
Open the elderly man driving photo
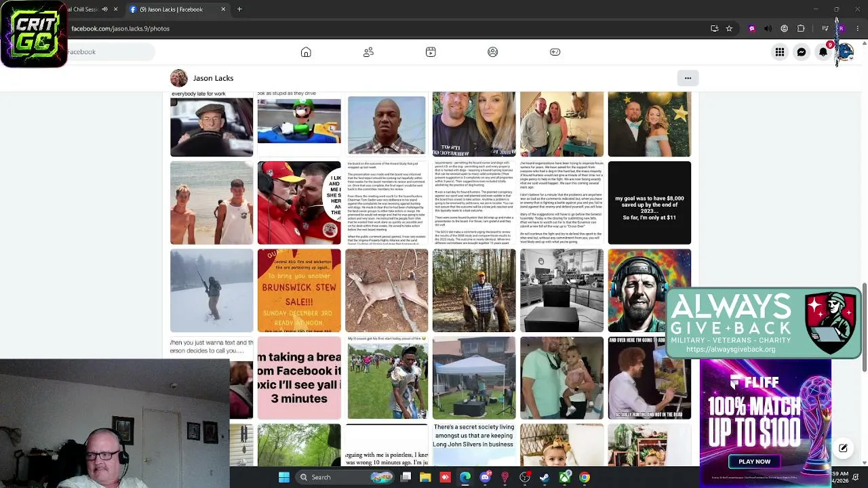212,127
